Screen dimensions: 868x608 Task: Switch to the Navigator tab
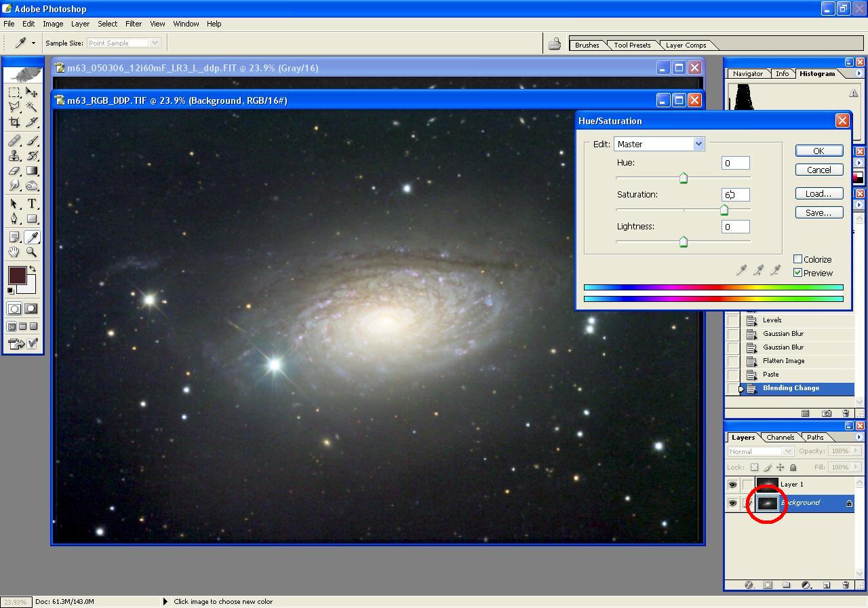click(748, 73)
